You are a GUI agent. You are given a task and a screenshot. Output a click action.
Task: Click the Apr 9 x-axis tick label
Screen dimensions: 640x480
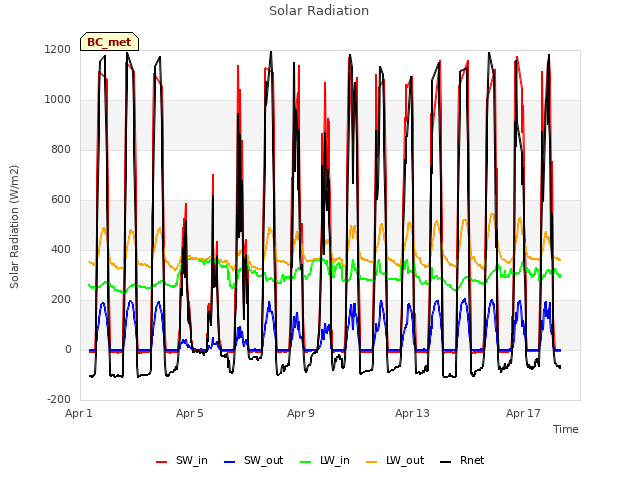click(x=301, y=413)
